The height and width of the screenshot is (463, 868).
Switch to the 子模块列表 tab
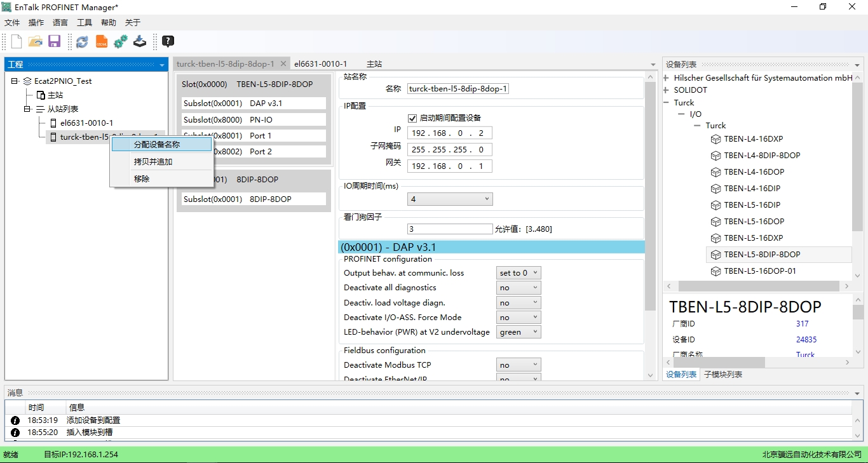[723, 375]
